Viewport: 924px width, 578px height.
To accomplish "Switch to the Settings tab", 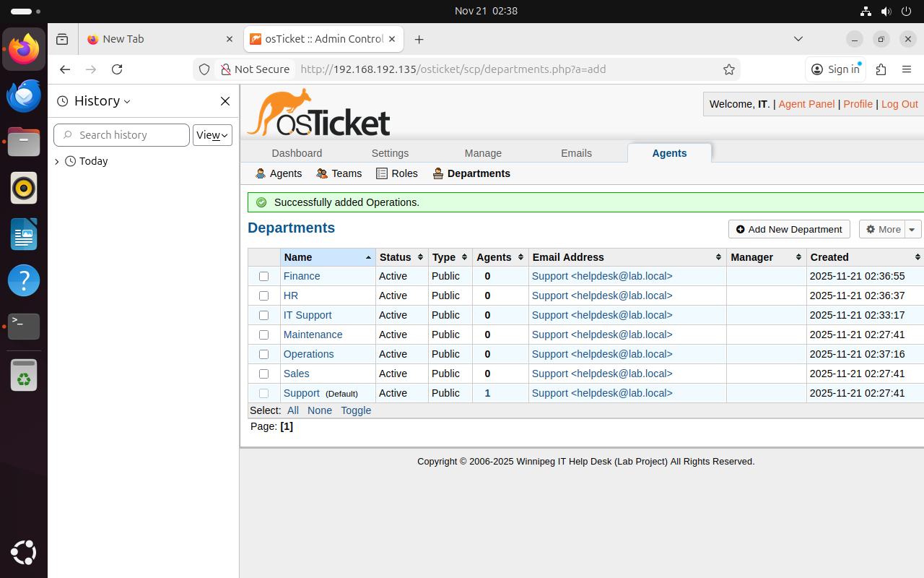I will pos(390,153).
